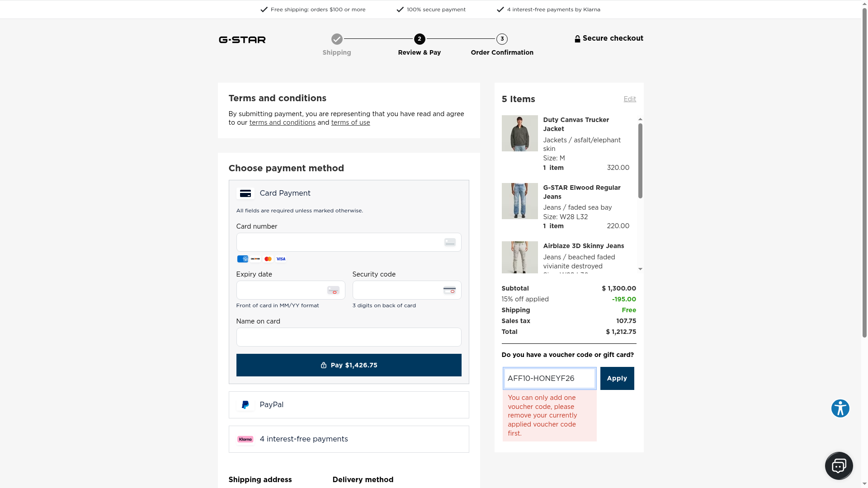Open the accessibility options icon
Screen dimensions: 868x488
(x=840, y=408)
